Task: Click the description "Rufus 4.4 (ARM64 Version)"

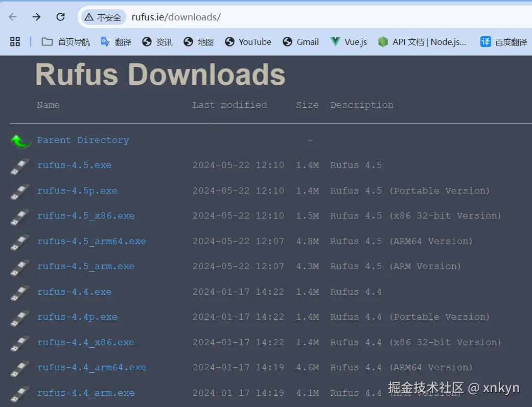Action: (x=401, y=368)
